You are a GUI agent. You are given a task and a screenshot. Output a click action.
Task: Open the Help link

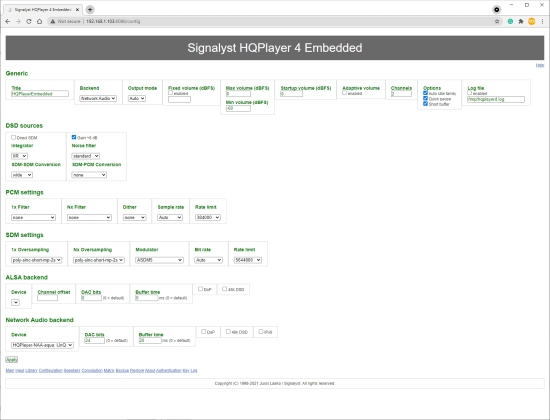540,65
